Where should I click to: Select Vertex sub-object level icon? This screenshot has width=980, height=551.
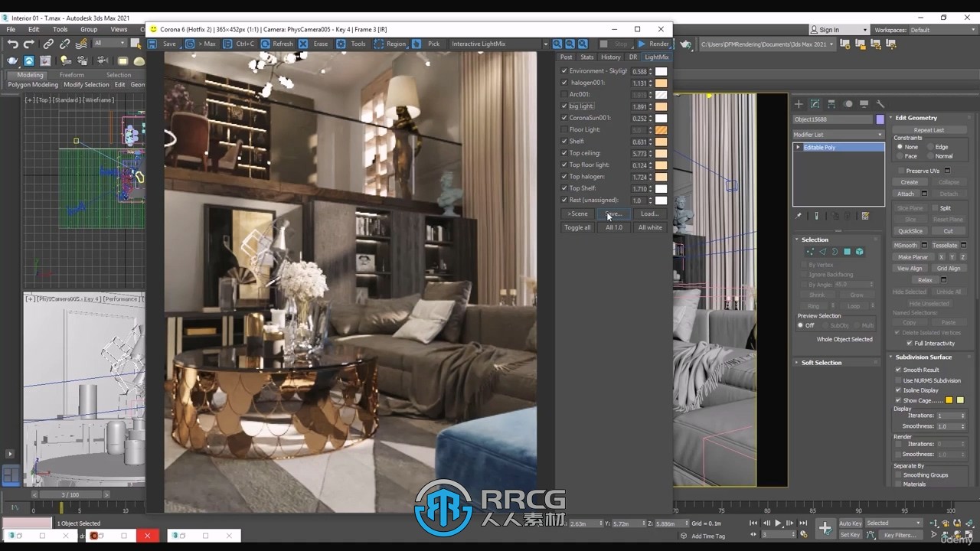click(x=810, y=251)
